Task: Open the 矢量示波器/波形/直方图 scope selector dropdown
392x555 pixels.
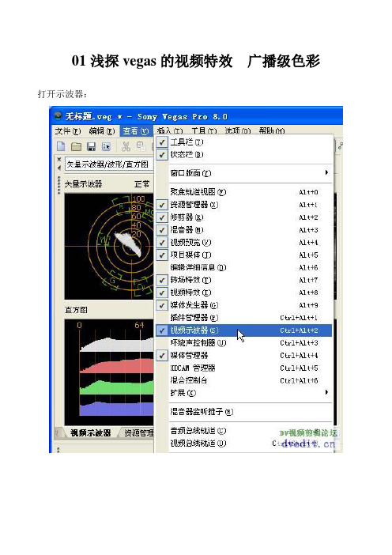Action: 109,164
